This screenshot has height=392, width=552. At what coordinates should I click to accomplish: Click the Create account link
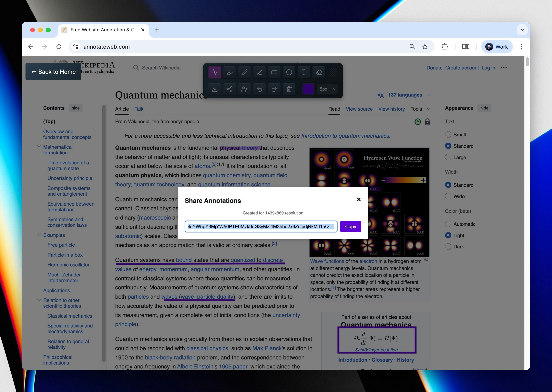(462, 68)
